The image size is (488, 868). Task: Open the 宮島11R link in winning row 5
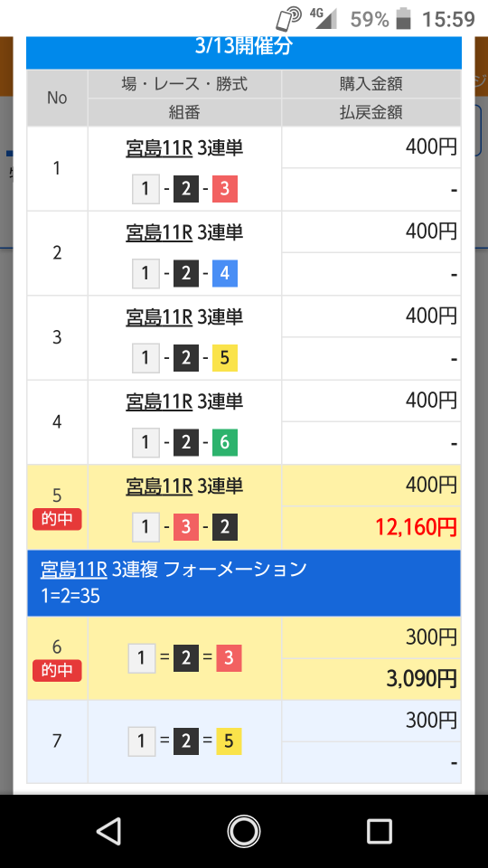[x=159, y=486]
